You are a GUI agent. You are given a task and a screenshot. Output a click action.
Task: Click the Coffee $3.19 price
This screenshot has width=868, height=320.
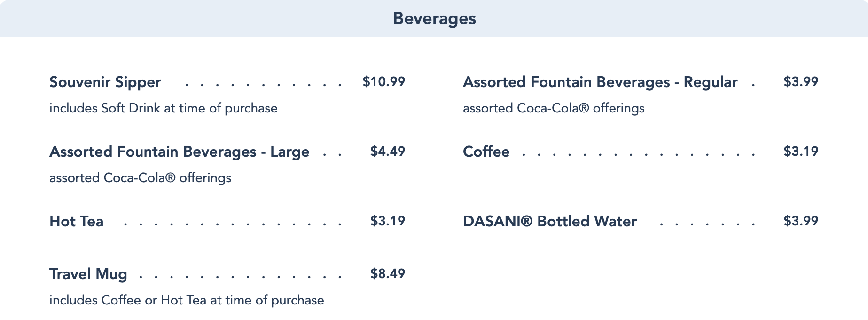coord(801,151)
